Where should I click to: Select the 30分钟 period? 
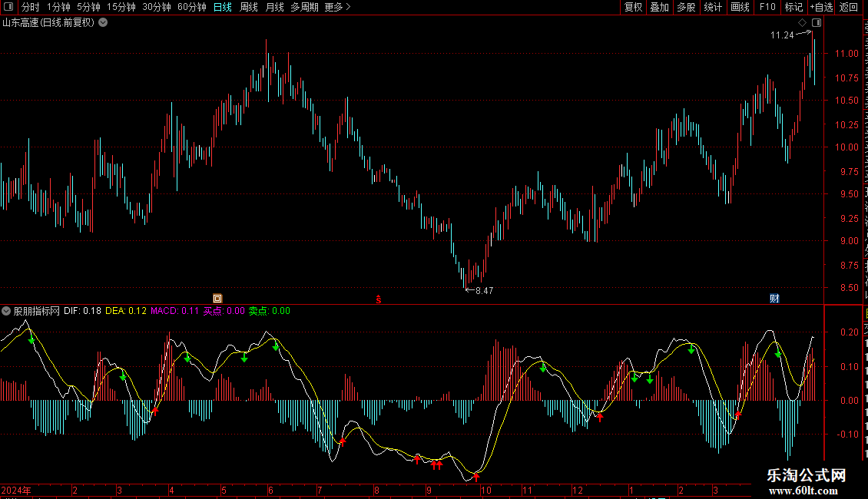point(157,7)
